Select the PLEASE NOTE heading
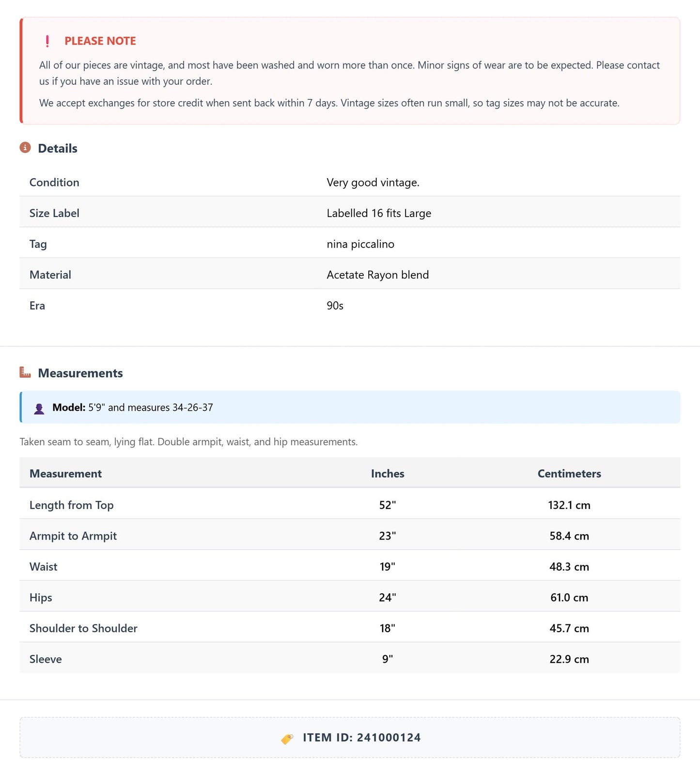This screenshot has width=700, height=775. click(x=100, y=41)
